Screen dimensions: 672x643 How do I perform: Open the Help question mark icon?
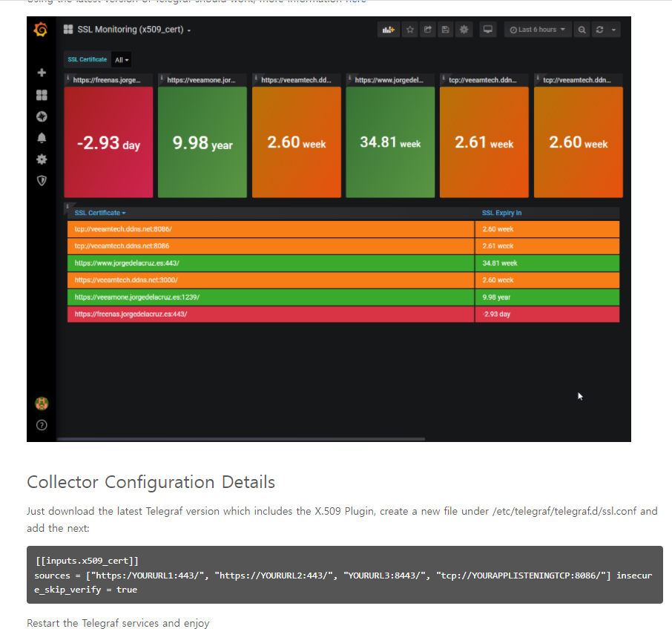[42, 425]
